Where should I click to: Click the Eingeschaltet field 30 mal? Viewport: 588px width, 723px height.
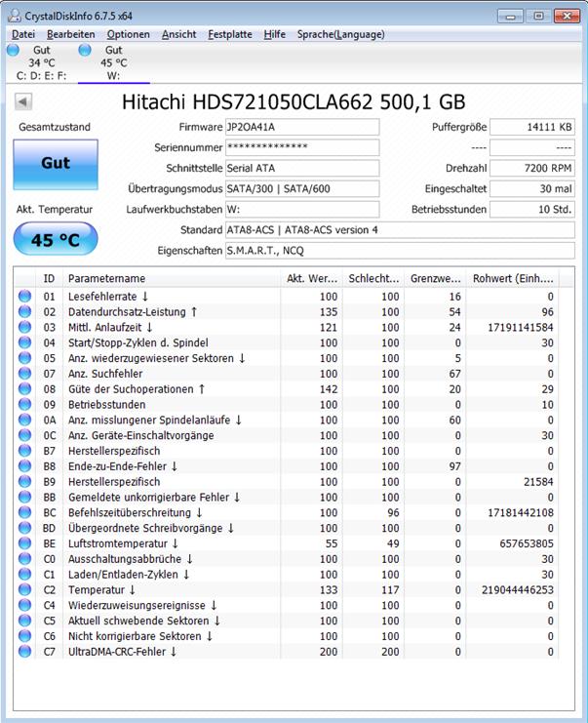tap(532, 188)
